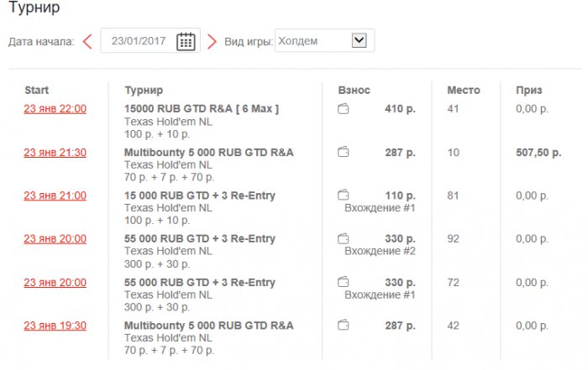Open the 23 янв 21:30 tournament link
This screenshot has width=588, height=370.
(55, 153)
